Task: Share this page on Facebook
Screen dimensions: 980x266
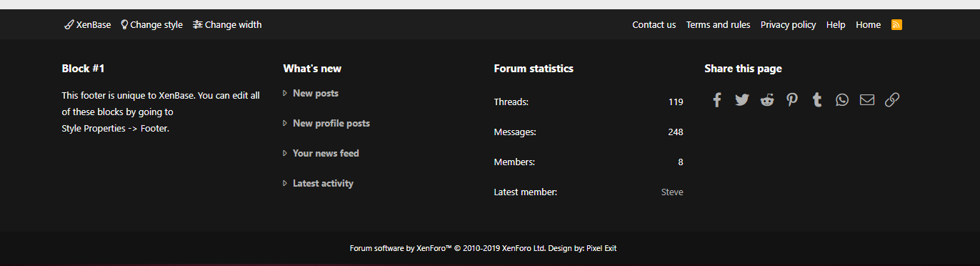Action: [717, 100]
